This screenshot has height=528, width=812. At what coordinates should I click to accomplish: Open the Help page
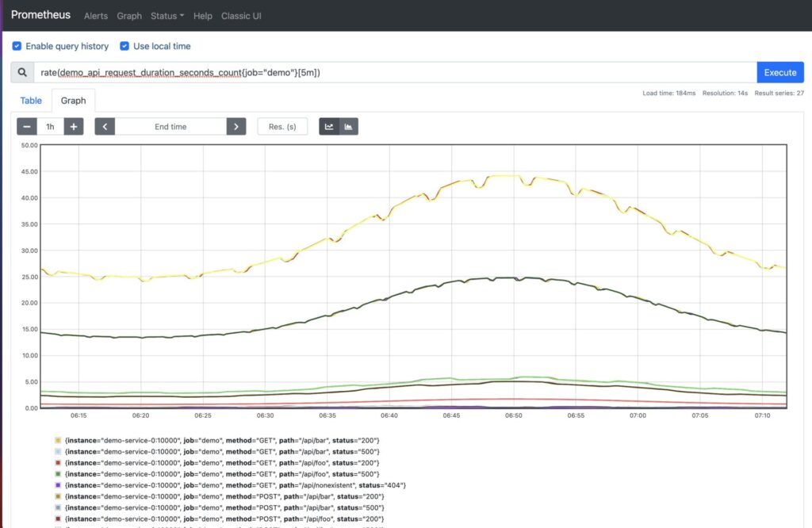pyautogui.click(x=202, y=16)
